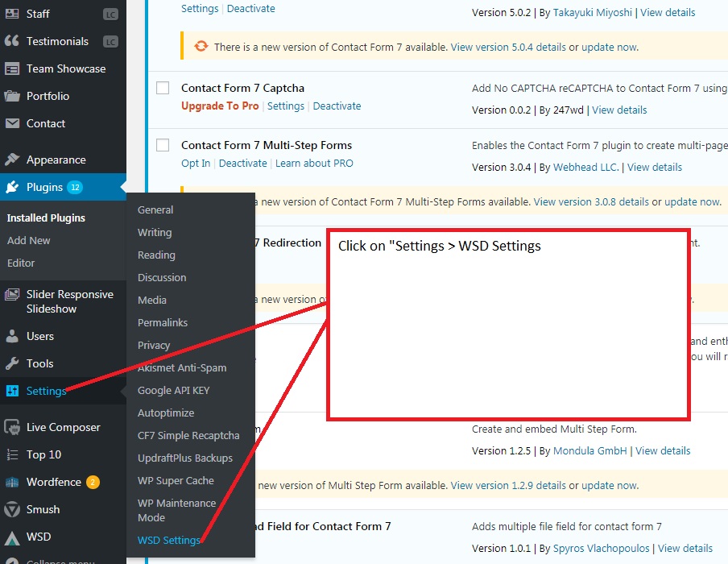Click the Smush icon
This screenshot has height=564, width=728.
pyautogui.click(x=11, y=510)
